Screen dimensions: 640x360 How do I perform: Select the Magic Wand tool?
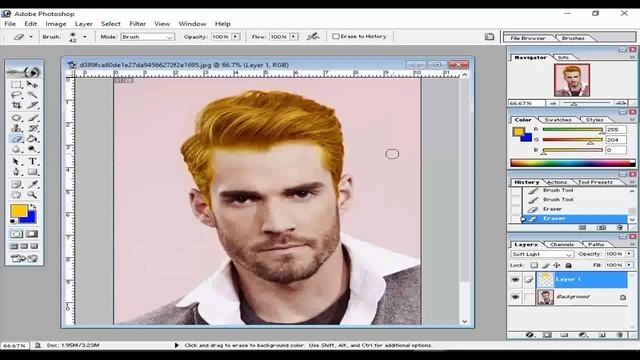32,95
